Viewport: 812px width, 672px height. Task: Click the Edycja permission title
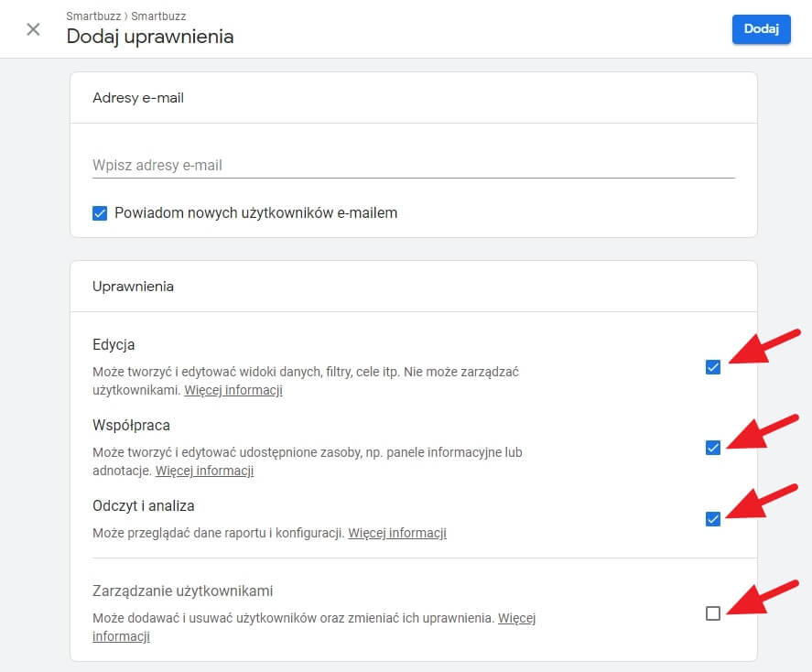(114, 345)
